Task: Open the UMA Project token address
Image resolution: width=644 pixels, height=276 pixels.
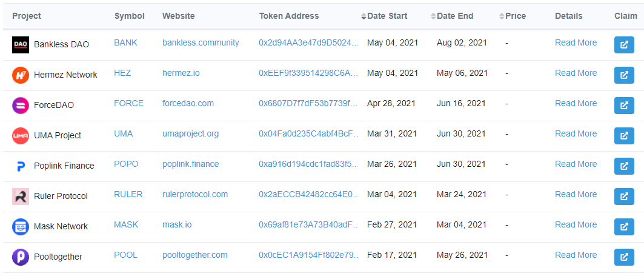Action: [x=308, y=133]
